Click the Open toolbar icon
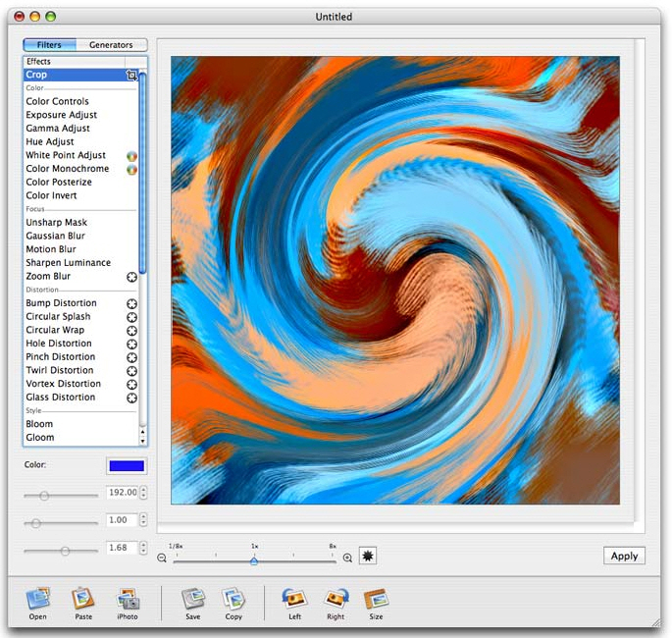Image resolution: width=672 pixels, height=638 pixels. pyautogui.click(x=37, y=600)
